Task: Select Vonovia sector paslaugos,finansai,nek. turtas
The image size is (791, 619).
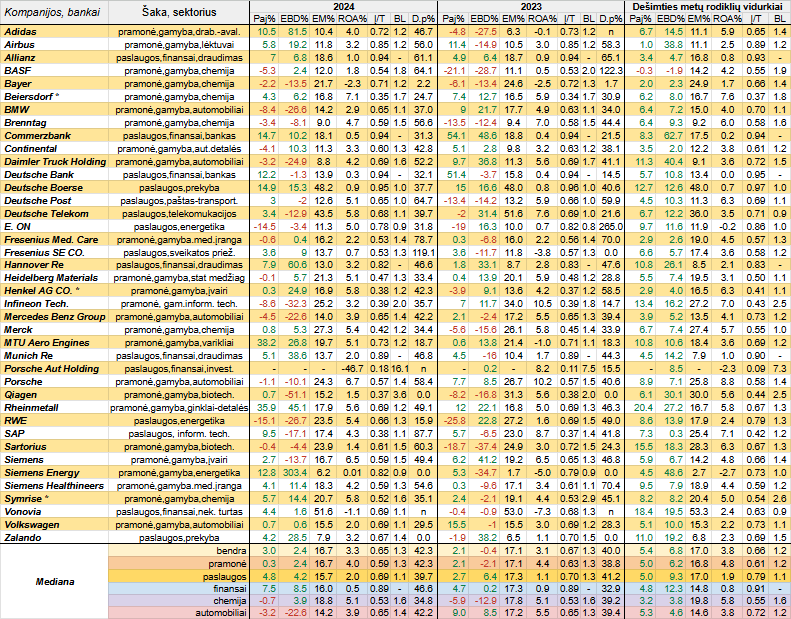Action: (x=179, y=512)
